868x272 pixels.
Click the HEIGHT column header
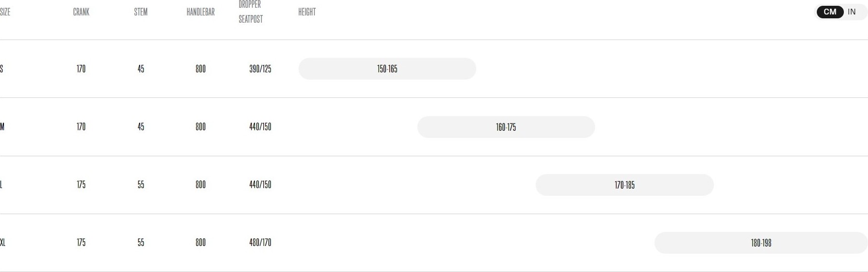tap(307, 12)
